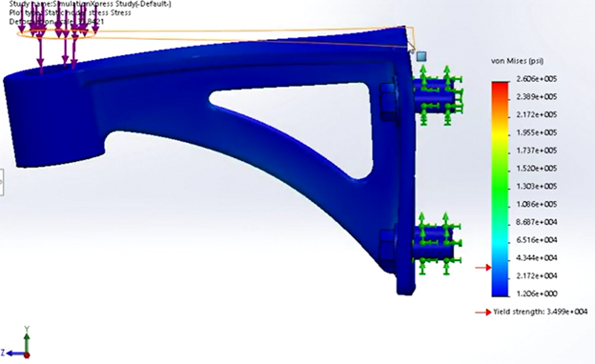The width and height of the screenshot is (595, 364).
Task: Click the Yield strength 3.499e+004 text
Action: pos(541,312)
